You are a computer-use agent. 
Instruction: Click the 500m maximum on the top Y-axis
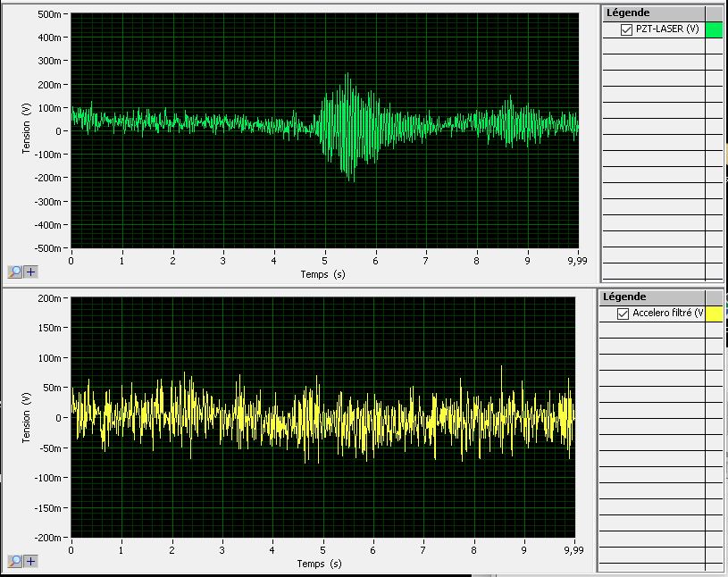pos(50,15)
